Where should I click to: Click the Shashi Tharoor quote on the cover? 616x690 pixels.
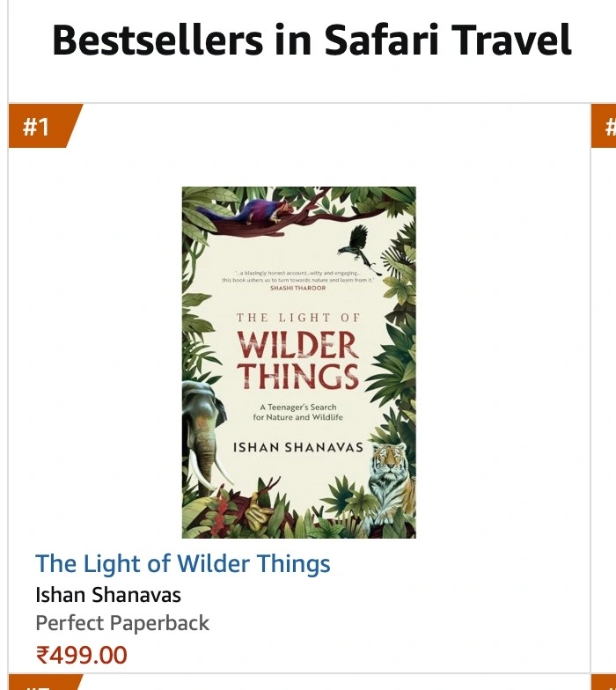click(298, 281)
